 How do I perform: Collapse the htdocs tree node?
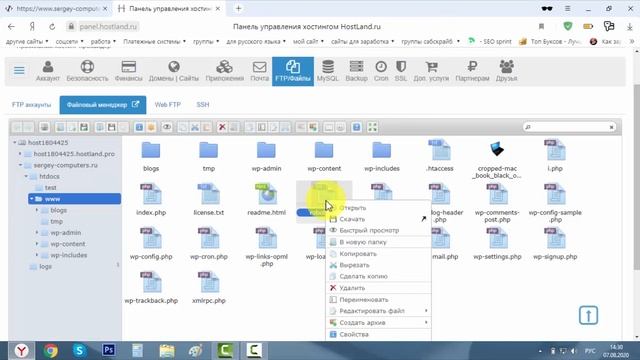tap(26, 176)
